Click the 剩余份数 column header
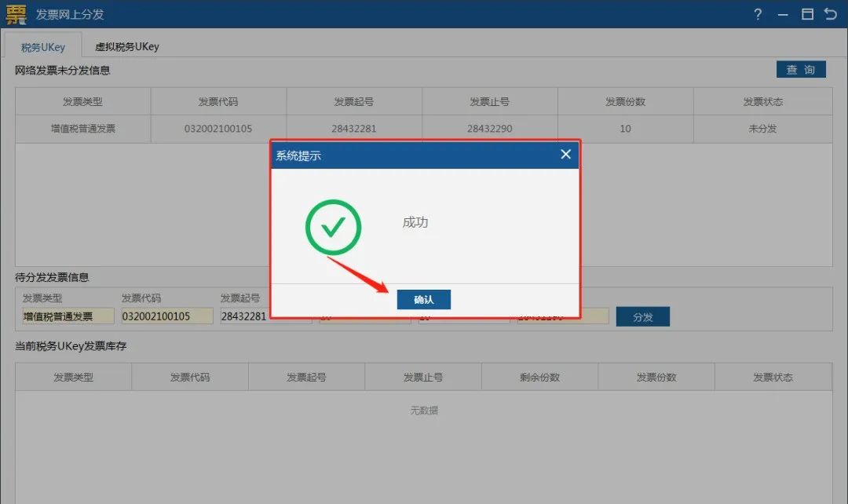This screenshot has width=848, height=504. (x=539, y=377)
